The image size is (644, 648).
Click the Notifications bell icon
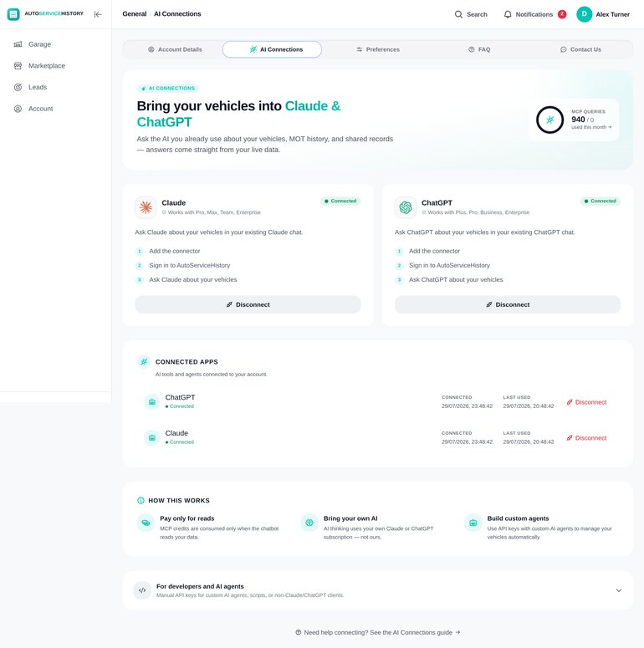coord(508,14)
